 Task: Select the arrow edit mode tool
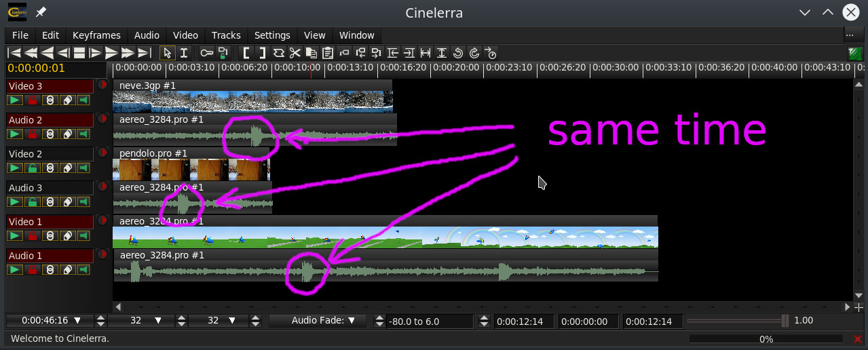pyautogui.click(x=167, y=53)
